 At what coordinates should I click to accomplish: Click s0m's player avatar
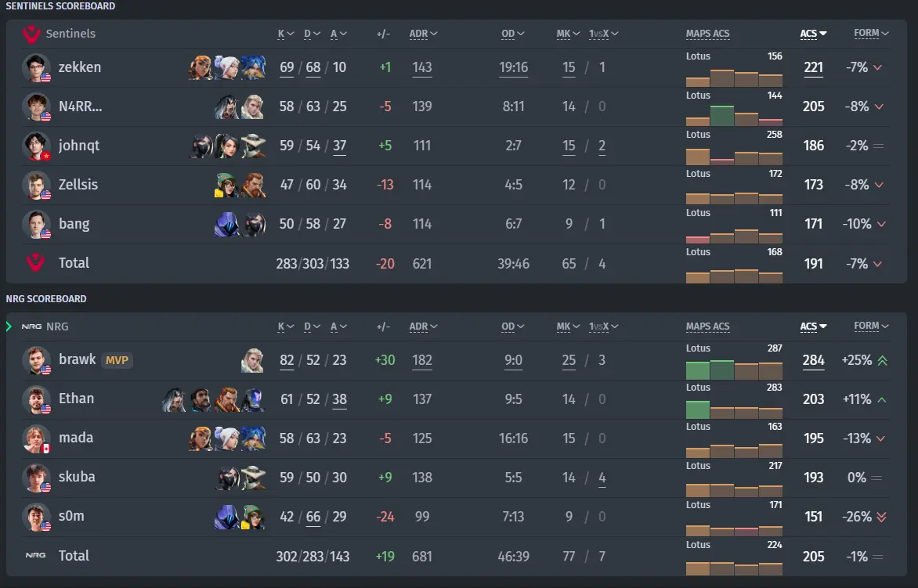pyautogui.click(x=36, y=517)
